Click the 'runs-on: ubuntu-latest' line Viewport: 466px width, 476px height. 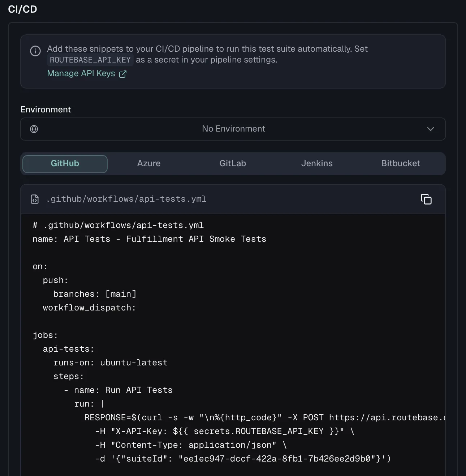tap(111, 363)
